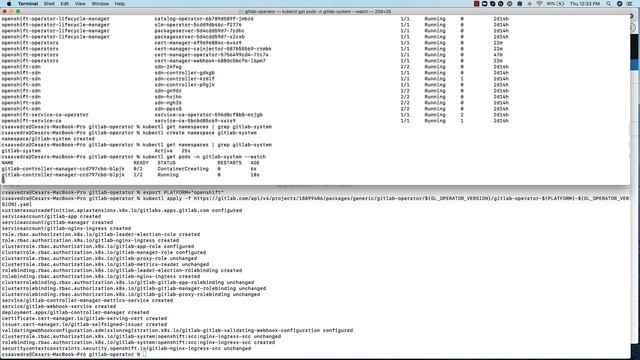Click the 'kubectl get pods -n gitlab-system --watch' command
The width and height of the screenshot is (640, 360).
[204, 157]
